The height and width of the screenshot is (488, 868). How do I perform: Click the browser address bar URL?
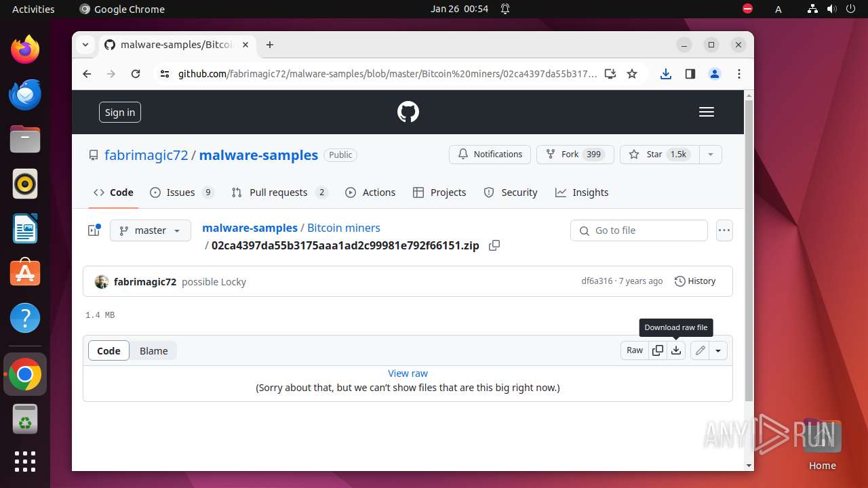pos(388,74)
